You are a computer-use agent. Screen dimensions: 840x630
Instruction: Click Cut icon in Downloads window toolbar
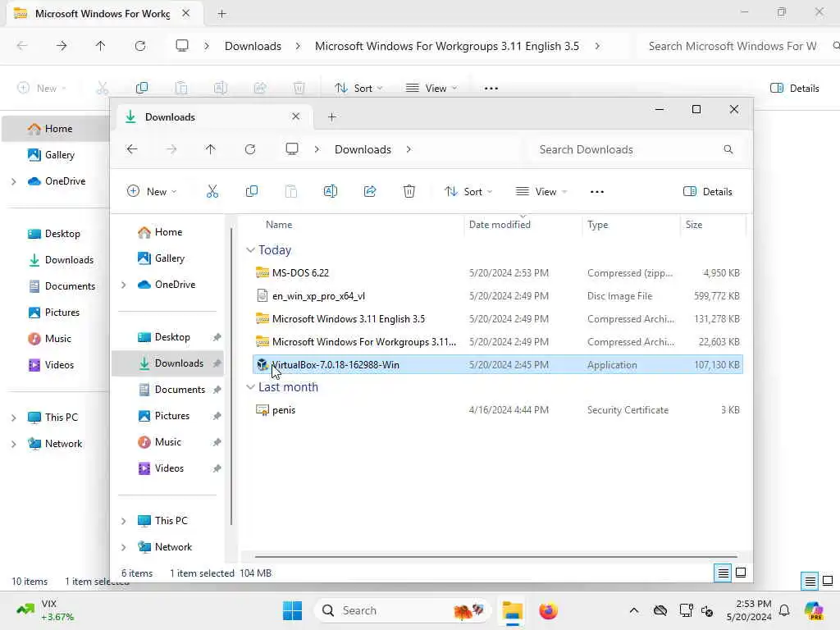pyautogui.click(x=212, y=191)
